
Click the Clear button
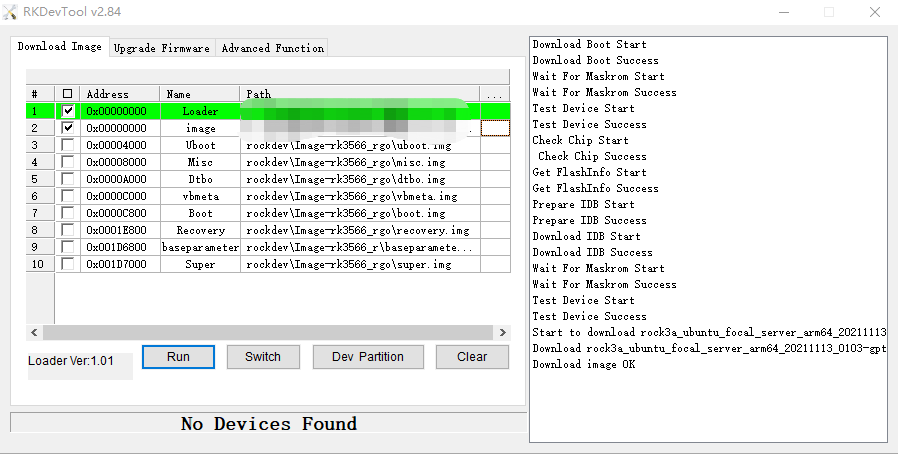[472, 357]
